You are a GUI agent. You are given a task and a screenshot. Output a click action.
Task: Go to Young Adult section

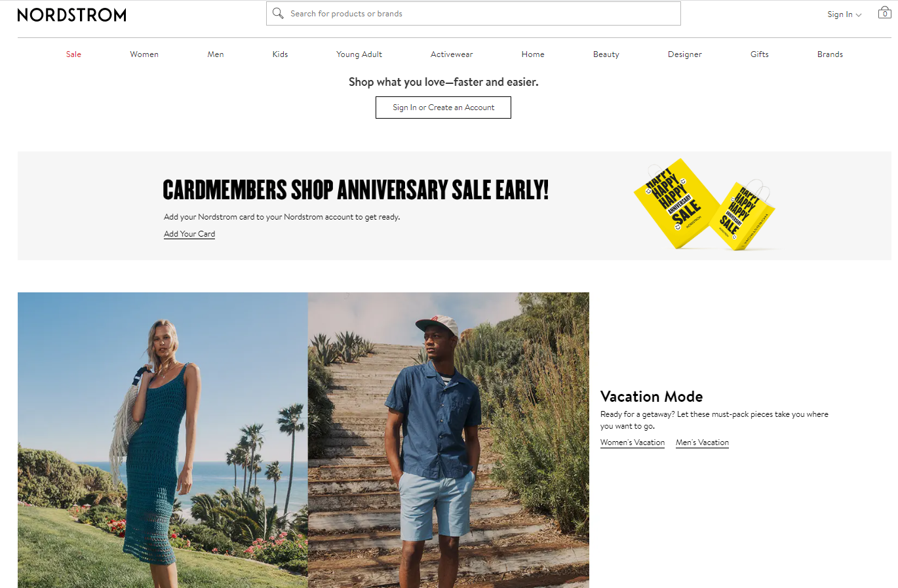359,54
